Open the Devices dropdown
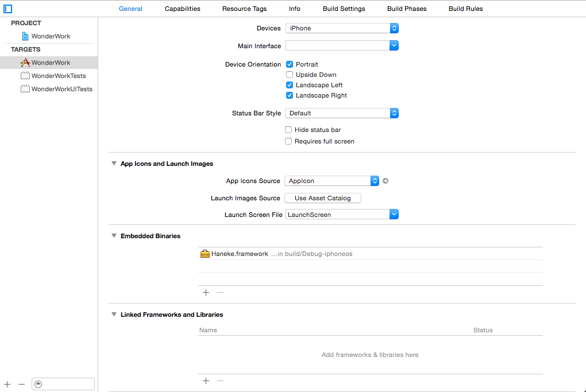Image resolution: width=586 pixels, height=392 pixels. coord(342,28)
